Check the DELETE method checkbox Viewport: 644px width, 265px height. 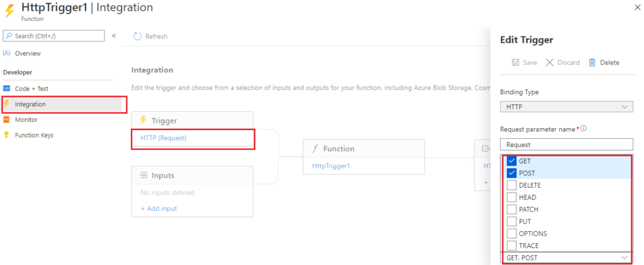(x=512, y=185)
